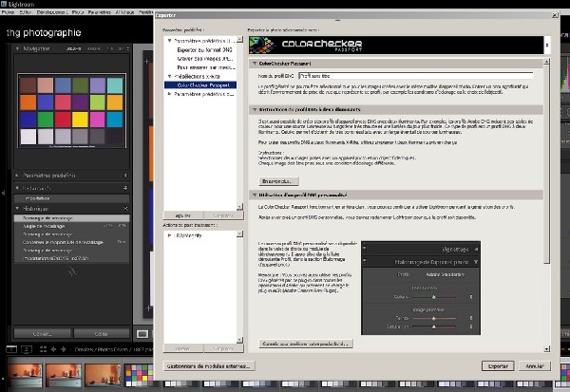Open the Paramètres menu in Lightroom

click(99, 12)
